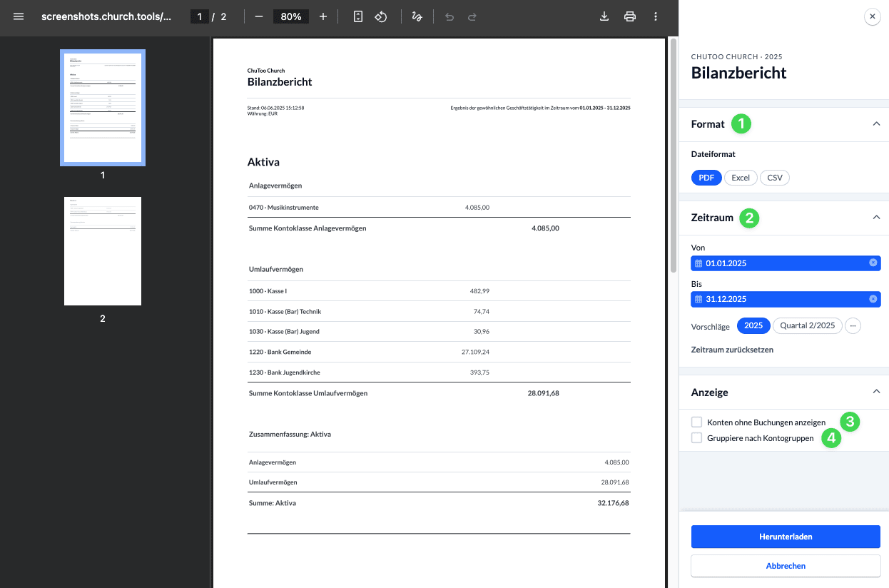Click row 1230 - Bank Jugendkirche
The image size is (889, 588).
click(x=439, y=372)
